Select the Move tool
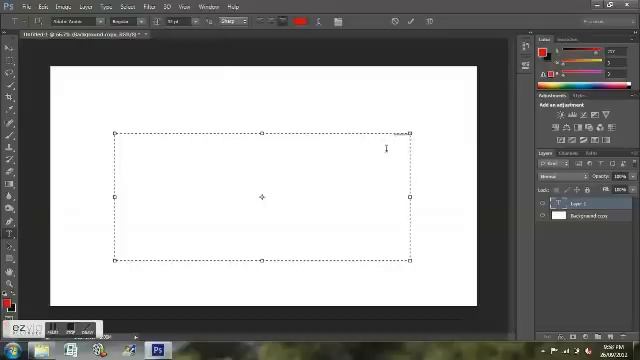This screenshot has height=360, width=640. [9, 49]
